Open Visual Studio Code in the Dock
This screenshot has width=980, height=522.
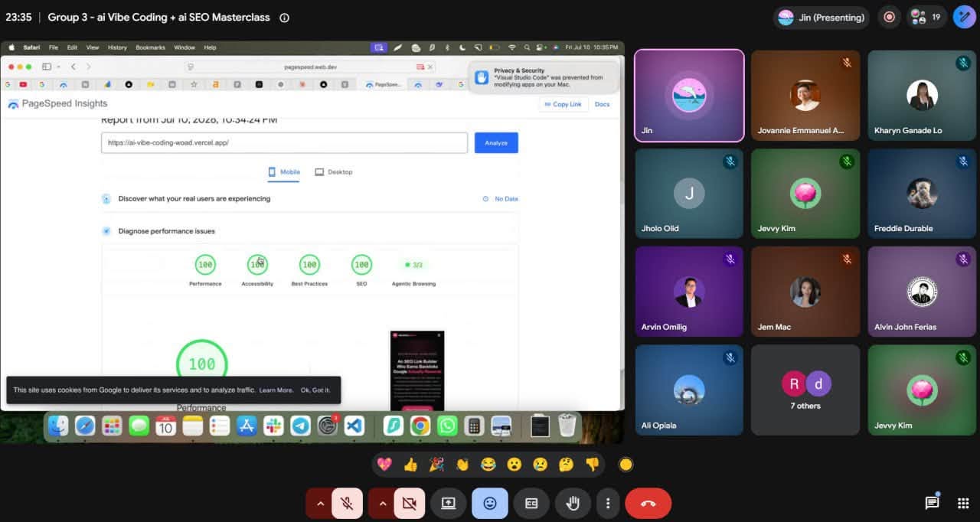(354, 426)
